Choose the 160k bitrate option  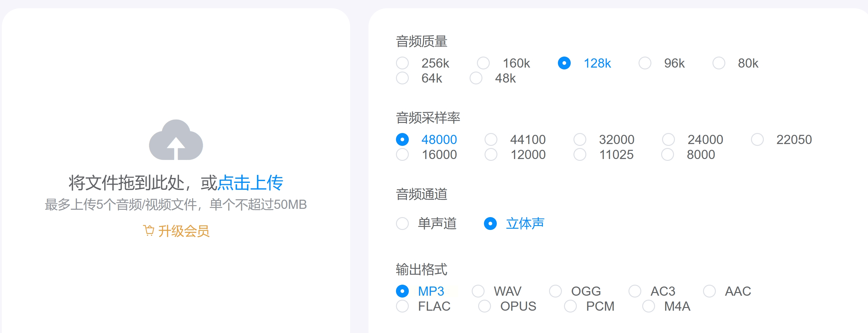pyautogui.click(x=483, y=63)
